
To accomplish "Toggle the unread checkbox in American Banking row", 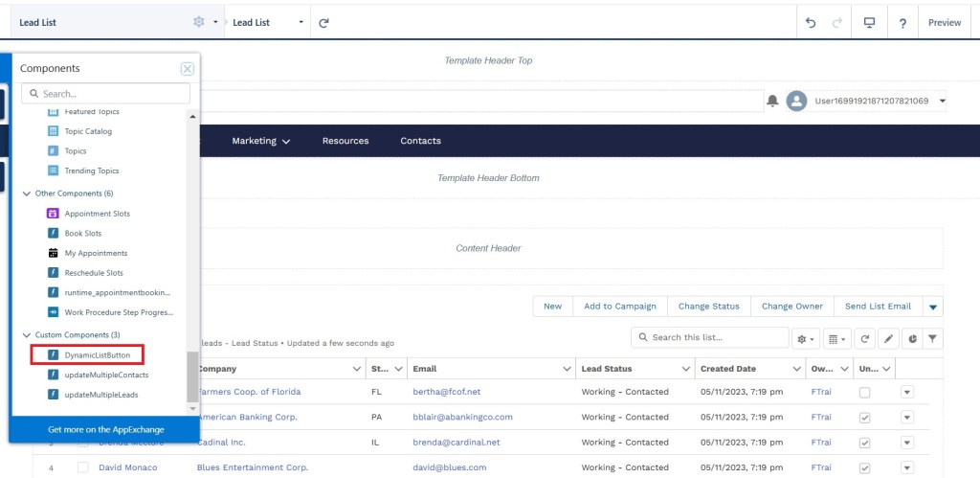I will click(x=865, y=418).
